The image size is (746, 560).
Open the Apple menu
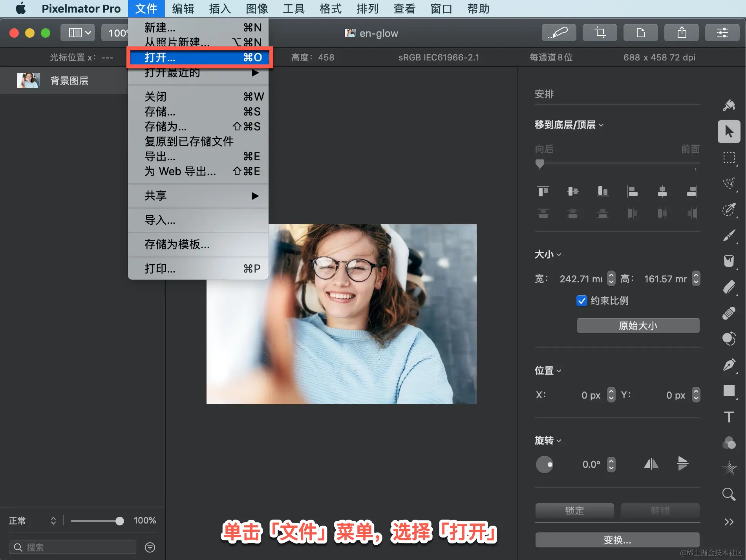[x=21, y=9]
